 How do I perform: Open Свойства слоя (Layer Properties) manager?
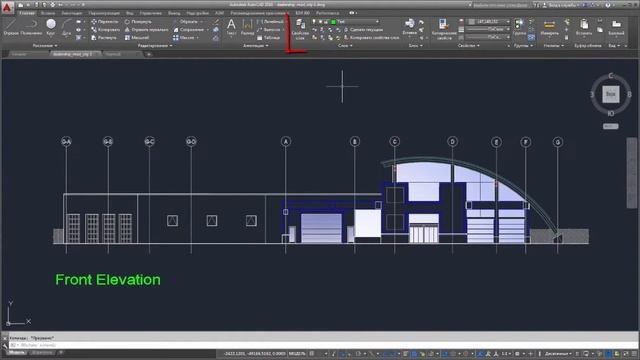pos(300,29)
